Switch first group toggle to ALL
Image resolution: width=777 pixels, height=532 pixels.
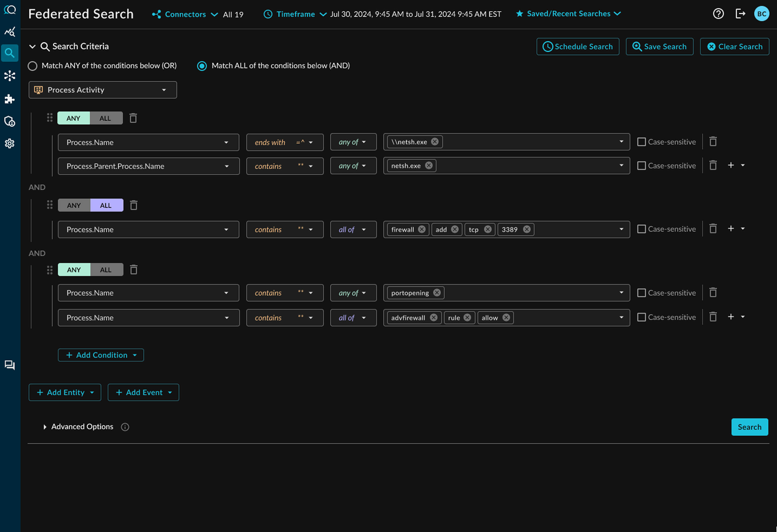[106, 118]
